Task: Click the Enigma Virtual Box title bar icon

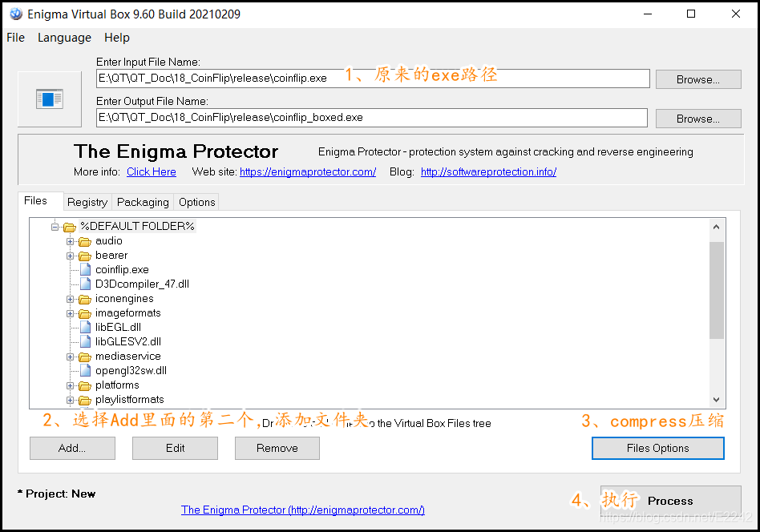Action: pyautogui.click(x=15, y=14)
